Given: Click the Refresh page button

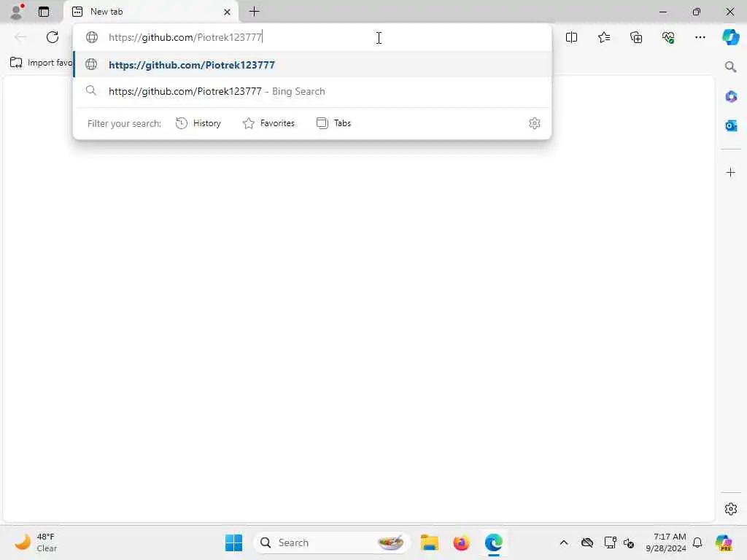Looking at the screenshot, I should click(53, 37).
